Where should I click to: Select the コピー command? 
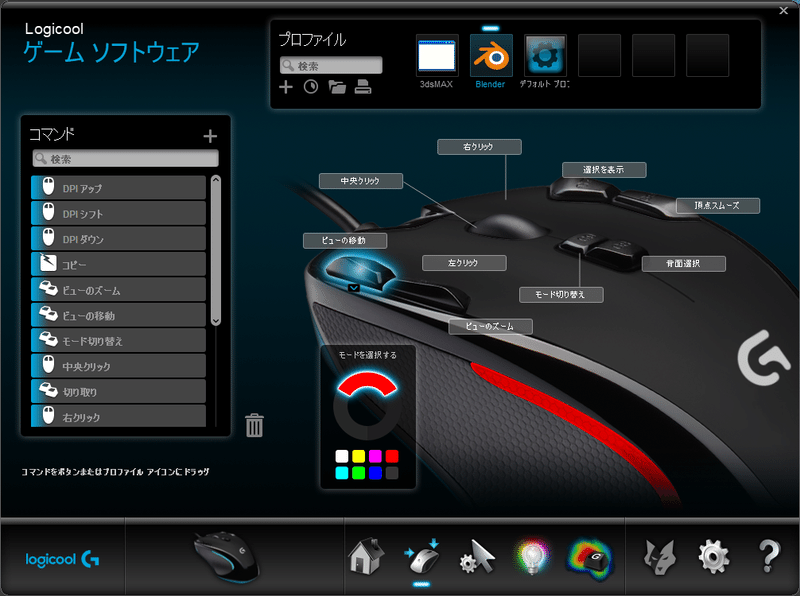pyautogui.click(x=118, y=264)
